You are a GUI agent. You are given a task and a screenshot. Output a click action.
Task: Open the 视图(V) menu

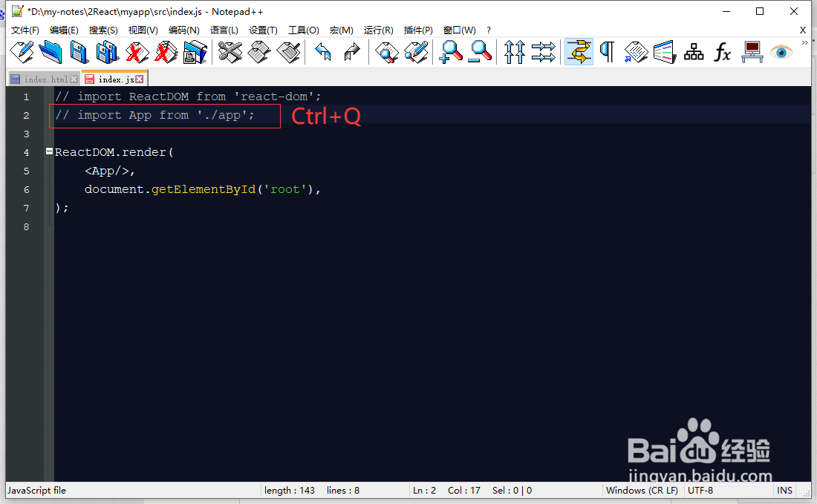(x=143, y=30)
